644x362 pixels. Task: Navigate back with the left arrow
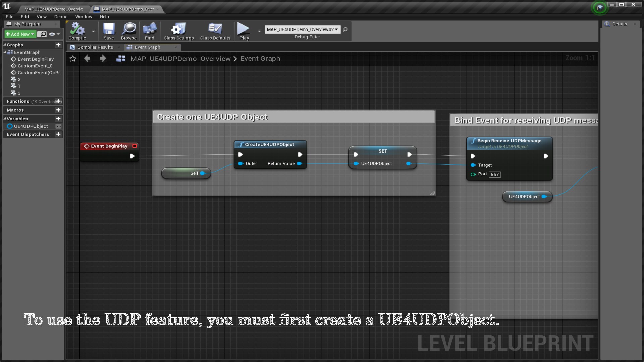coord(87,59)
